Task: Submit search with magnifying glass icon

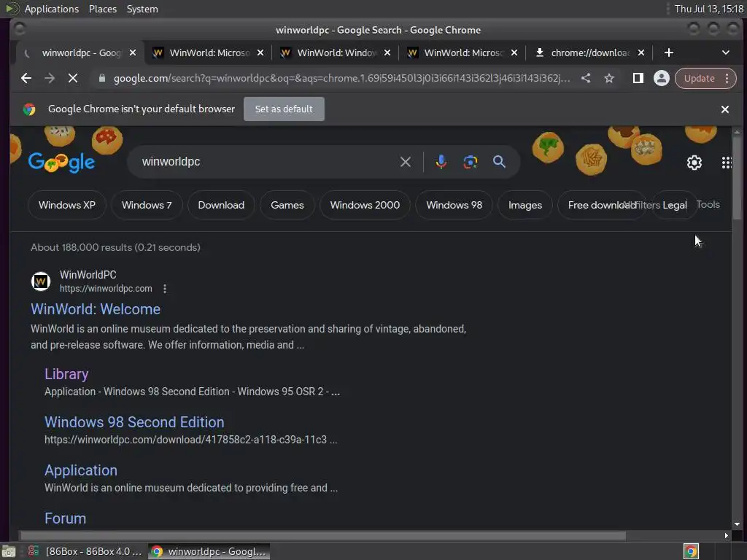Action: point(499,162)
